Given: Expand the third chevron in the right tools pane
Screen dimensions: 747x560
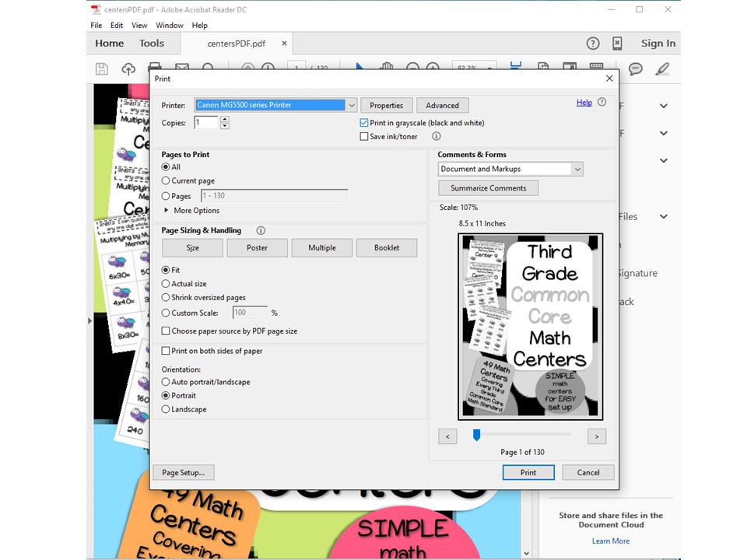Looking at the screenshot, I should tap(664, 160).
